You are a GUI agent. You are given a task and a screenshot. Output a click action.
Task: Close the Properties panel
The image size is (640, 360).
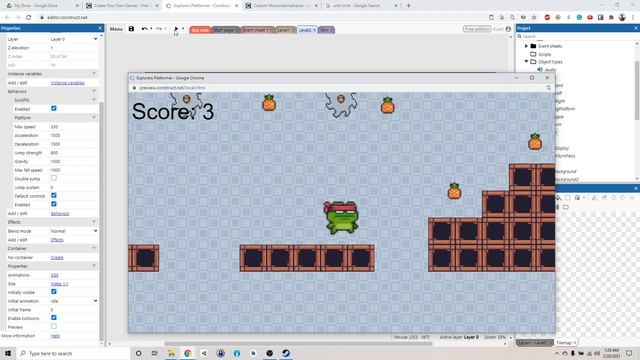(x=100, y=28)
